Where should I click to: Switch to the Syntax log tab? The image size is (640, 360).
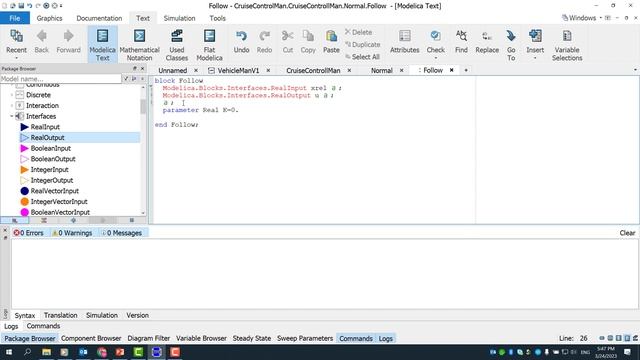pyautogui.click(x=25, y=315)
